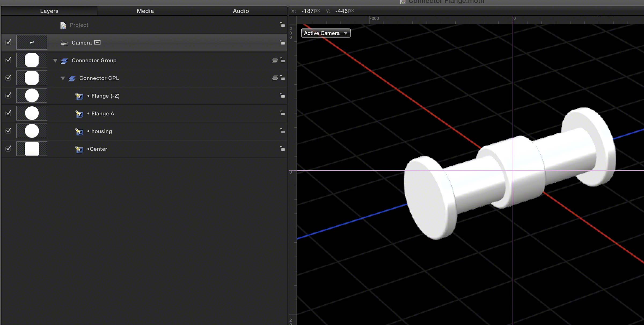Switch to the Layers tab
The height and width of the screenshot is (325, 644).
pos(49,11)
